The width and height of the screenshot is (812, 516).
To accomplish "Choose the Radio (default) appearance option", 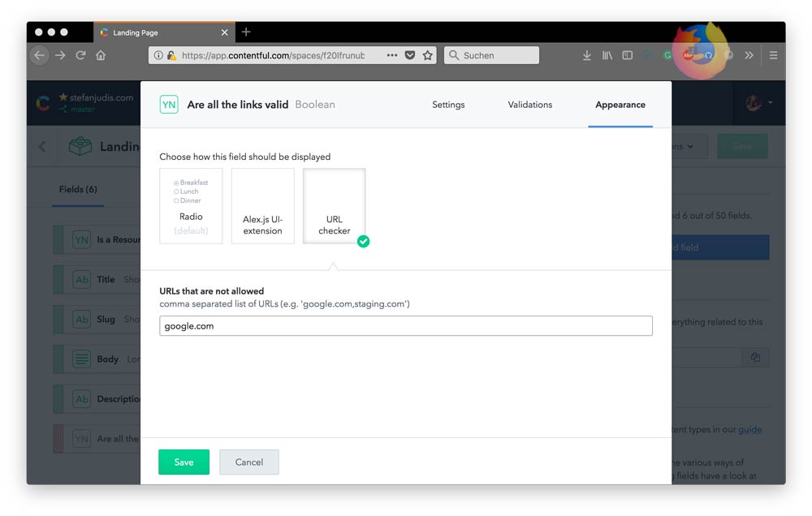I will pyautogui.click(x=191, y=206).
